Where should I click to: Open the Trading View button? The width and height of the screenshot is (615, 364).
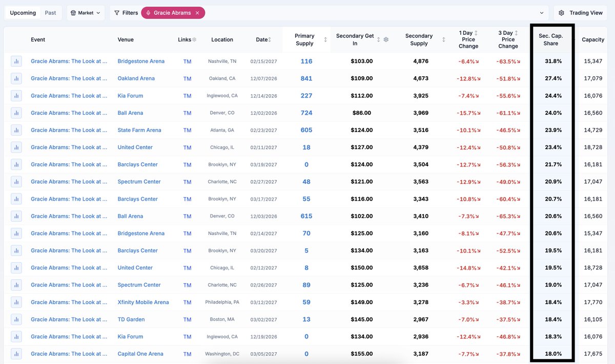(581, 13)
